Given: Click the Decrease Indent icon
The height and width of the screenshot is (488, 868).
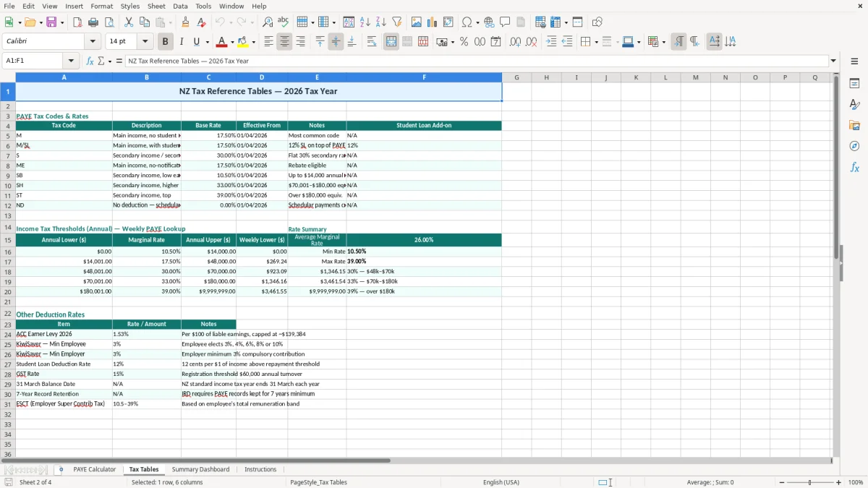Looking at the screenshot, I should (x=567, y=42).
